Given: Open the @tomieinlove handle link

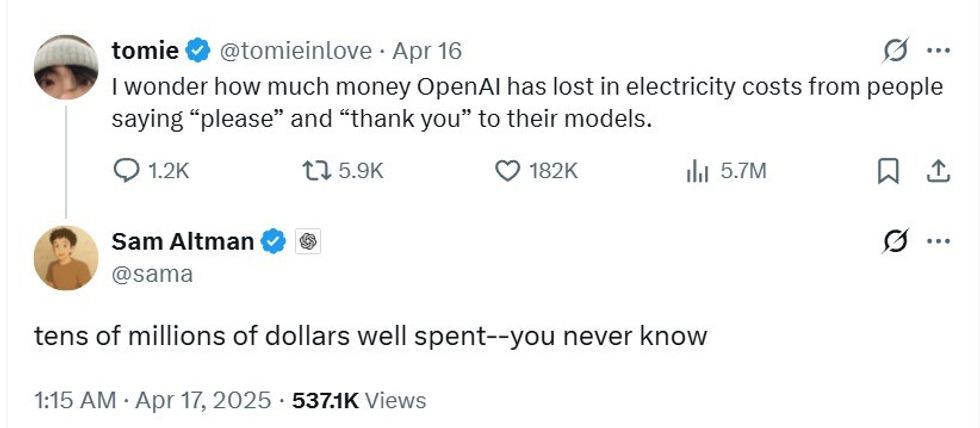Looking at the screenshot, I should pyautogui.click(x=295, y=50).
